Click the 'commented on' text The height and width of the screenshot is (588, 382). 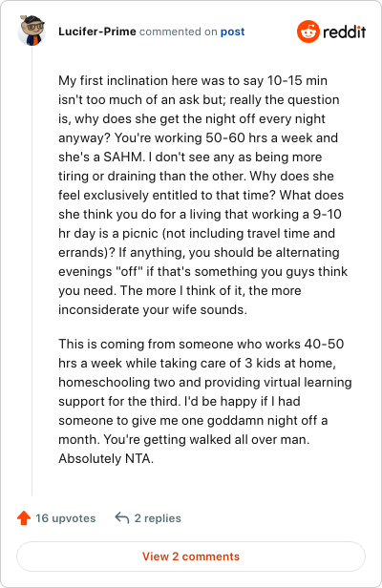[x=179, y=31]
